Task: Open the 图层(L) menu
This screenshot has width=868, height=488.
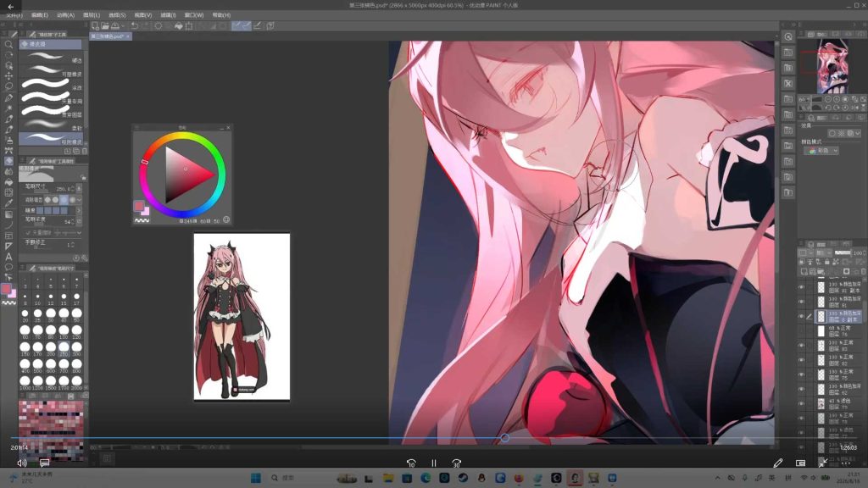Action: click(92, 15)
